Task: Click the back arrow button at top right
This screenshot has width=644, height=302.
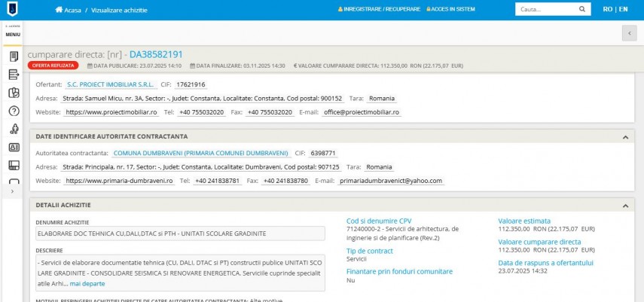Action: coord(629,33)
